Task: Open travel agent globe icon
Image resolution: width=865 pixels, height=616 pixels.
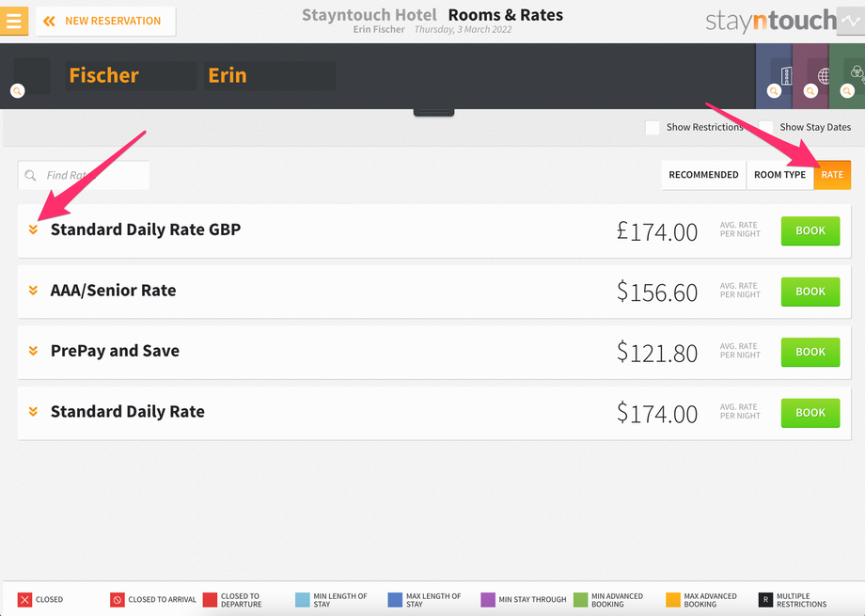Action: click(823, 76)
